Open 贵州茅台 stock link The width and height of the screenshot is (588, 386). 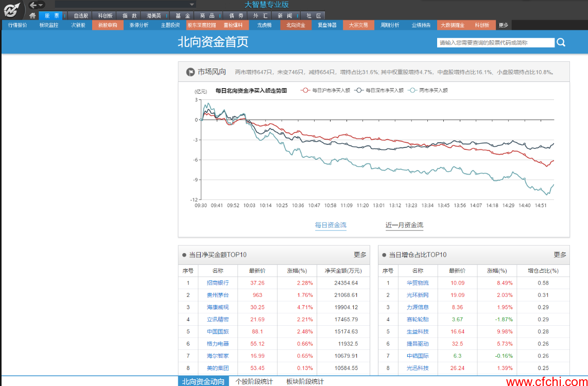[x=217, y=295]
